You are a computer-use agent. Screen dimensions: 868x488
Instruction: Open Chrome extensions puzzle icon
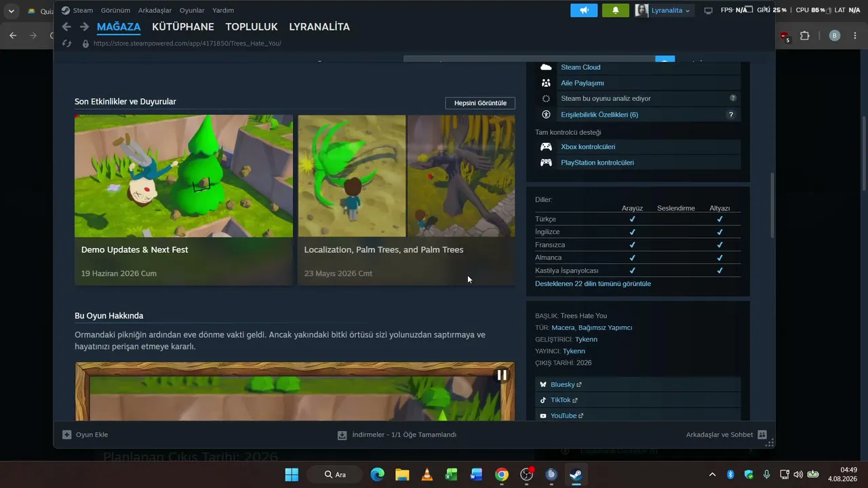805,36
